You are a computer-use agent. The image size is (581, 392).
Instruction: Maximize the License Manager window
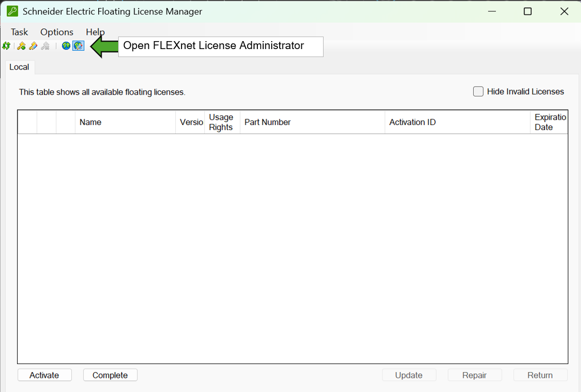point(528,11)
